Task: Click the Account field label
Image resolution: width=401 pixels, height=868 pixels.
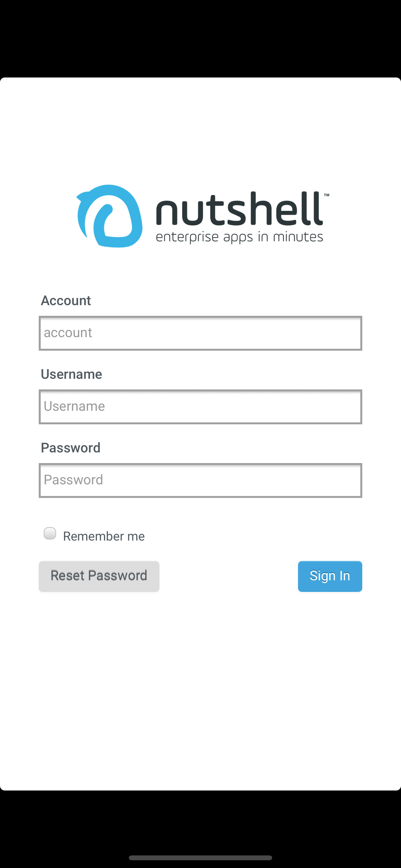Action: (x=66, y=301)
